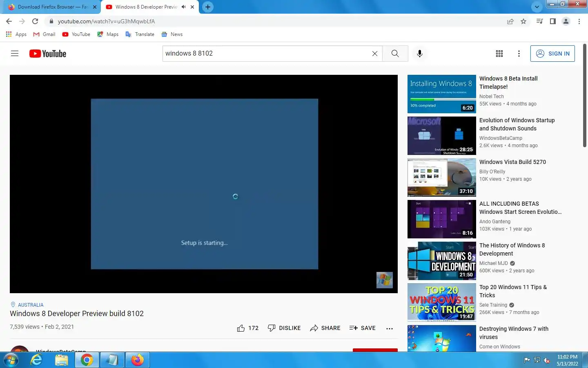
Task: Open the Translate bookmark
Action: pos(140,34)
